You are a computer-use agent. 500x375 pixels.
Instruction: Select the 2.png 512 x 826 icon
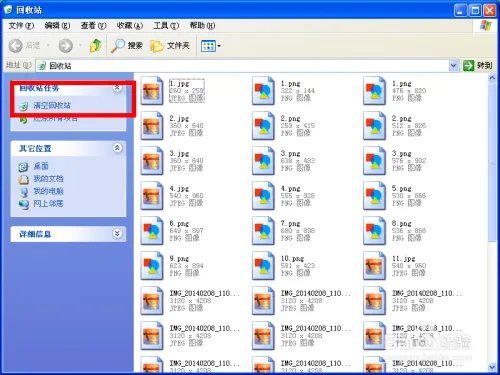coord(374,125)
